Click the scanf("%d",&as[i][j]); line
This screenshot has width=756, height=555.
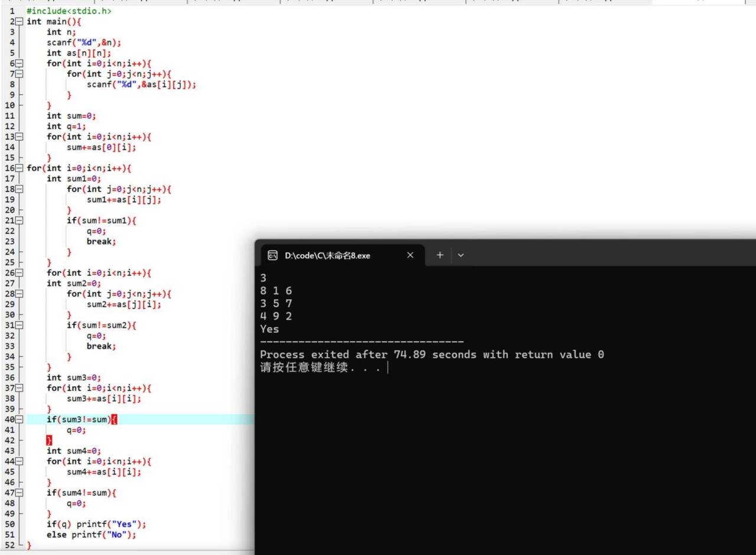pos(141,85)
